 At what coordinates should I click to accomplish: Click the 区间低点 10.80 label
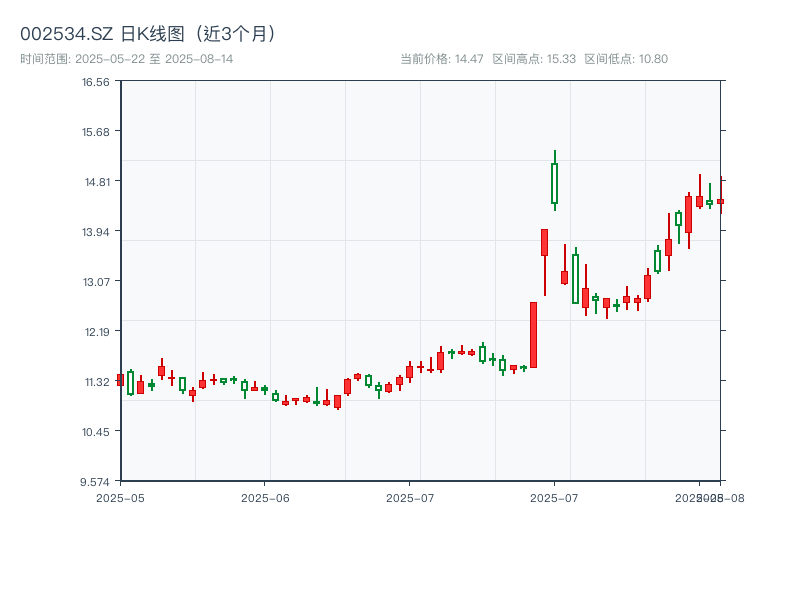click(x=626, y=59)
